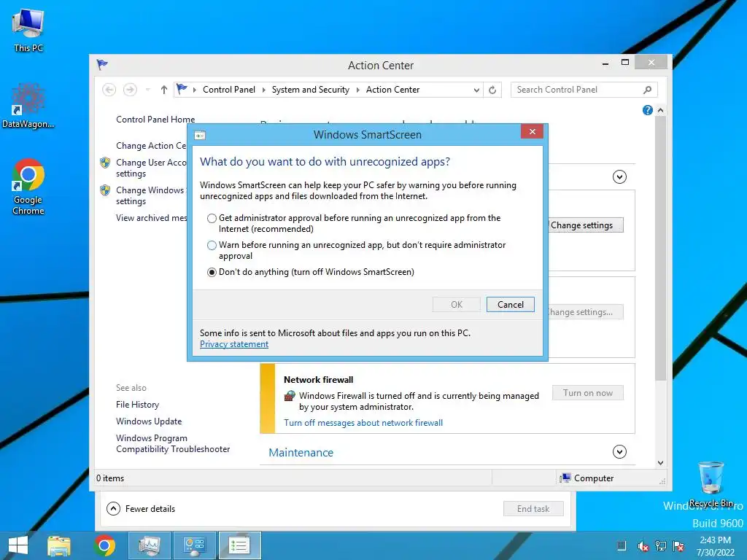This screenshot has height=560, width=747.
Task: Expand the Maintenance section chevron
Action: (619, 451)
